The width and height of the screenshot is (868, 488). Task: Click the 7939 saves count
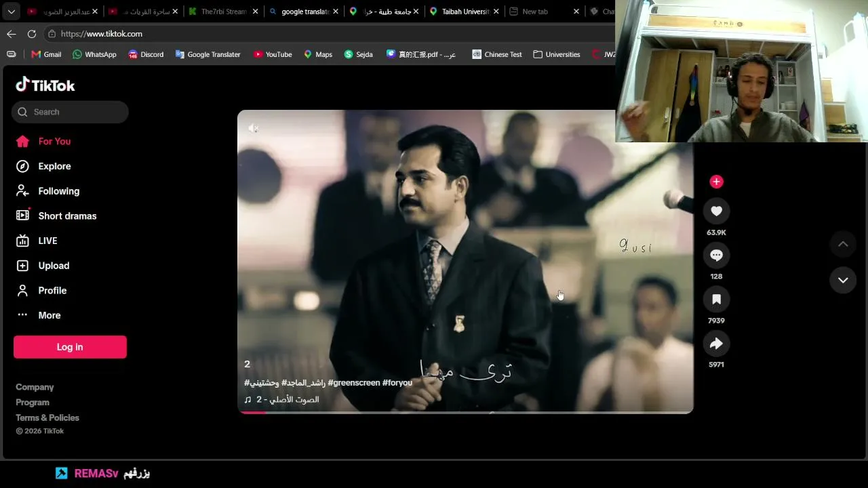716,321
